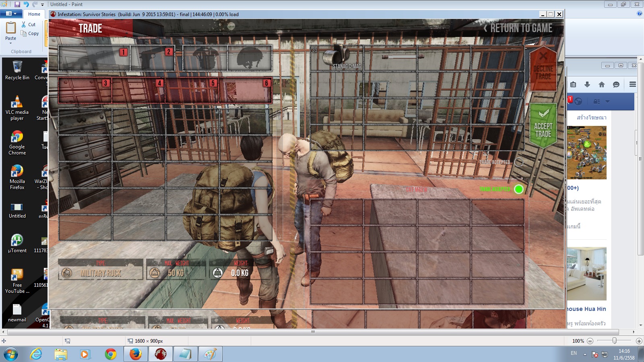This screenshot has height=362, width=644.
Task: Open the Firefox hamburger menu
Action: coord(633,84)
